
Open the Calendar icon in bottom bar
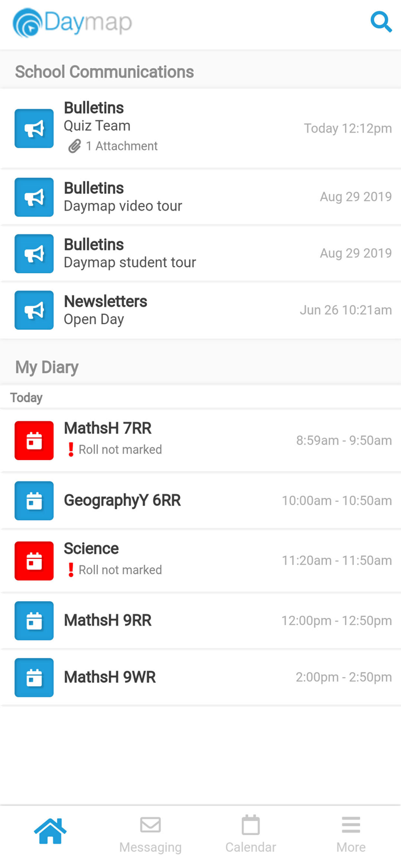[x=251, y=825]
